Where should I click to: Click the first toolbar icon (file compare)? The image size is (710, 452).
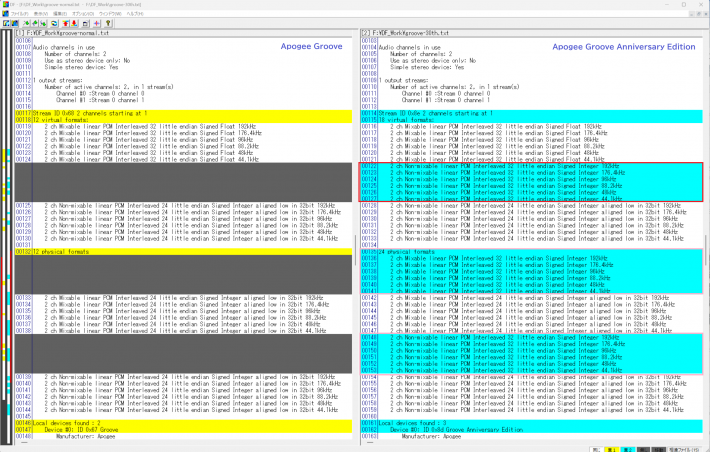pyautogui.click(x=6, y=23)
